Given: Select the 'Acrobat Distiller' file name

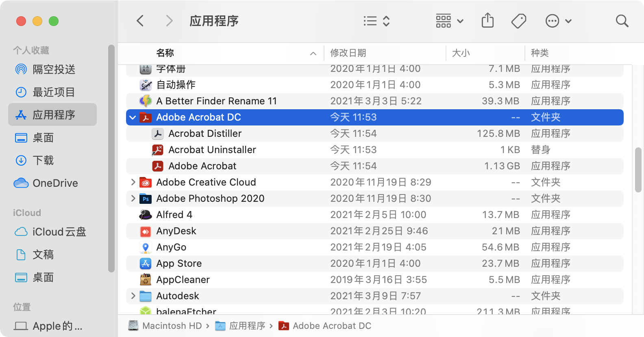Looking at the screenshot, I should coord(205,134).
